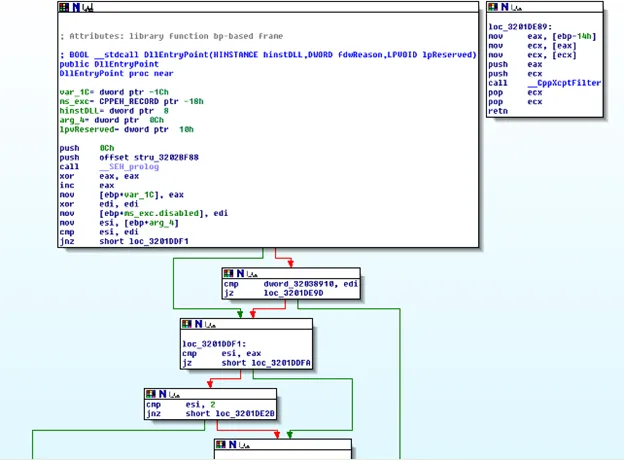Click the N rename icon on loc_3201DDF1 node
Screen dimensions: 624x460
pyautogui.click(x=199, y=324)
